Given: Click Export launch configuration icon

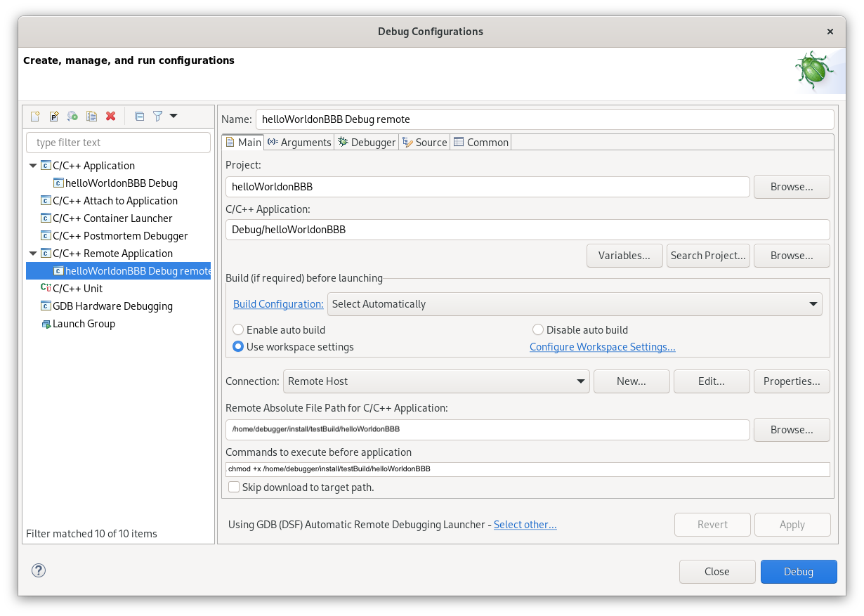Looking at the screenshot, I should [72, 117].
